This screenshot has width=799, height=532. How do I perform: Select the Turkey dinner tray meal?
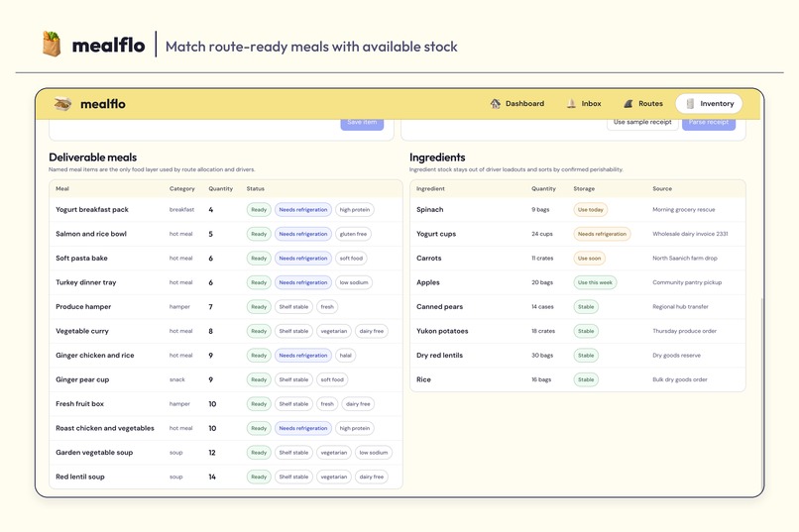tap(226, 282)
